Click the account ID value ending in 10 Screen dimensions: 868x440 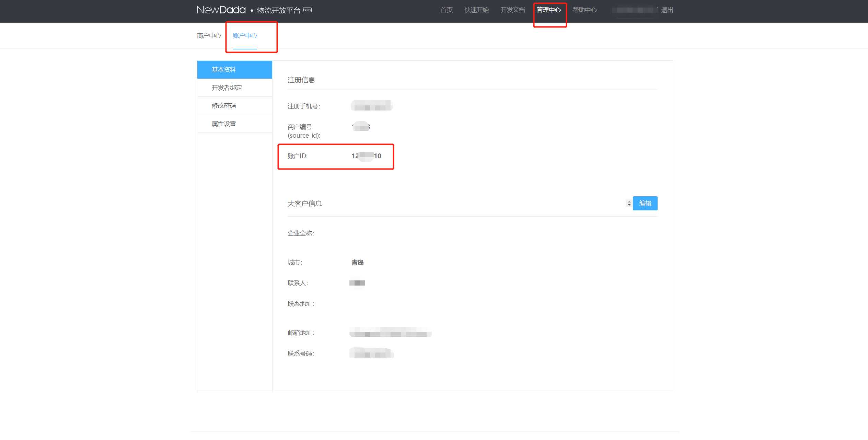tap(366, 156)
